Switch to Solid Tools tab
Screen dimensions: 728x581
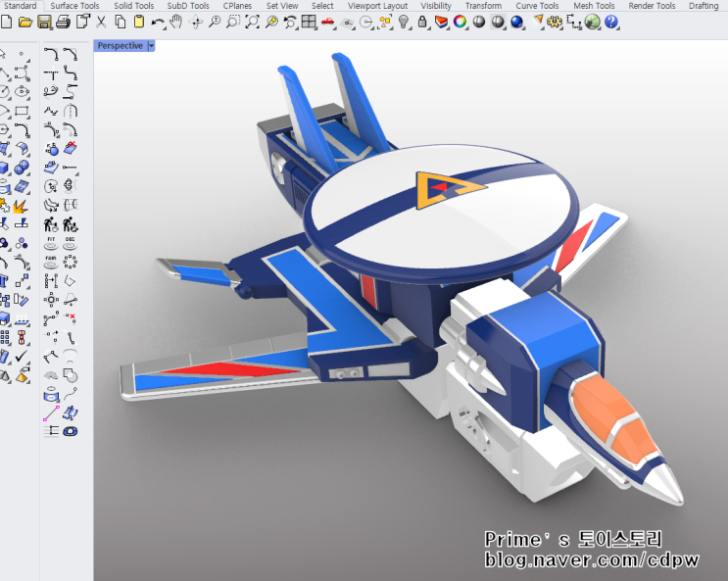133,6
